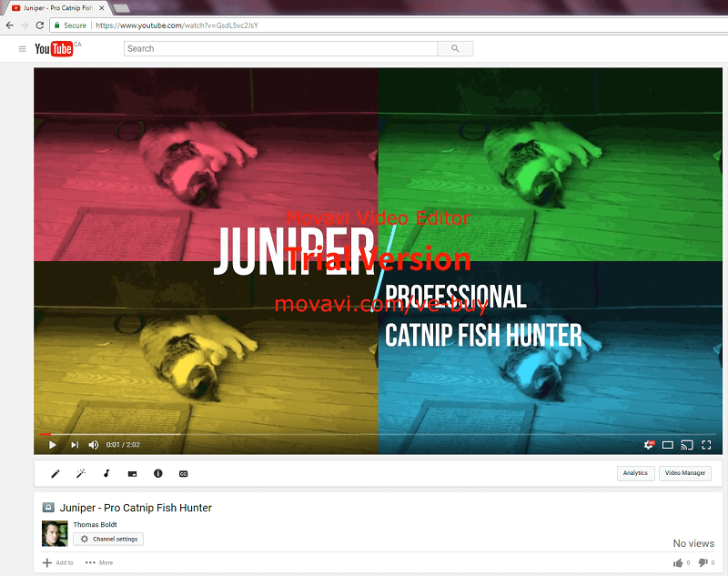The image size is (728, 576).
Task: Seek along the video progress bar
Action: click(378, 434)
